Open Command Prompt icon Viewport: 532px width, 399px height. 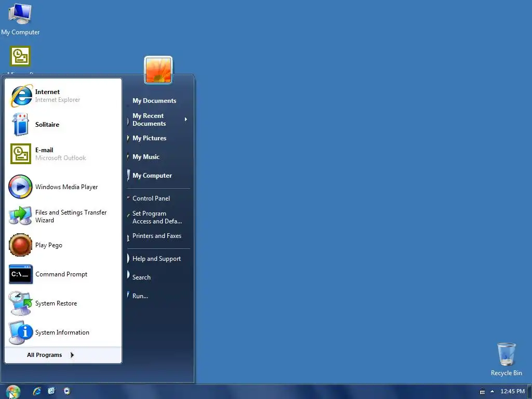(x=21, y=274)
